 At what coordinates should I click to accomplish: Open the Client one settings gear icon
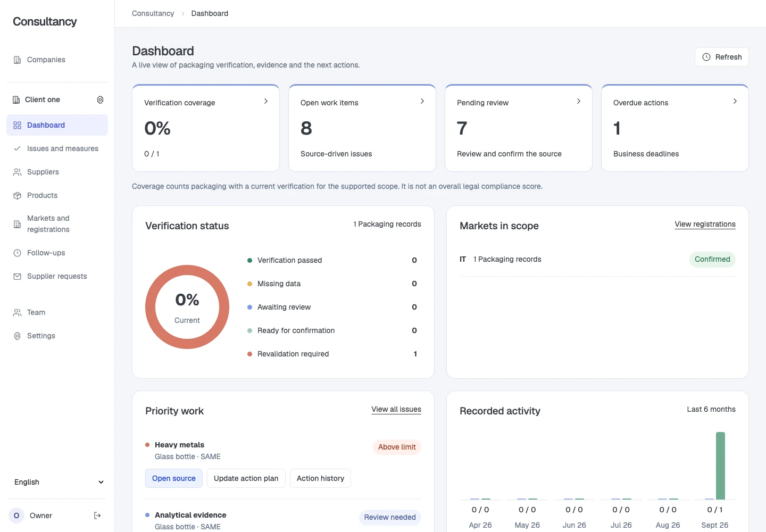click(x=100, y=99)
